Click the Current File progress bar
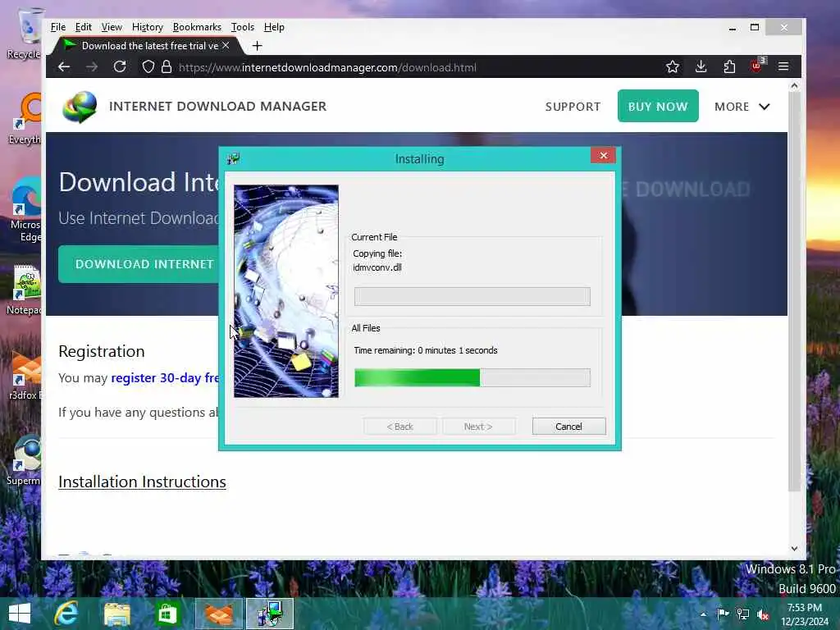 click(472, 296)
